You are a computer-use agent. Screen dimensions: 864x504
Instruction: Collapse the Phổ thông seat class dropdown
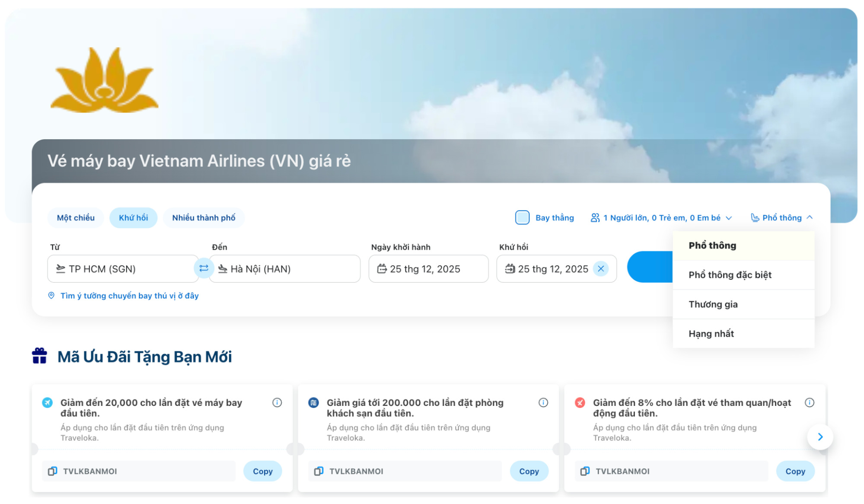click(781, 217)
